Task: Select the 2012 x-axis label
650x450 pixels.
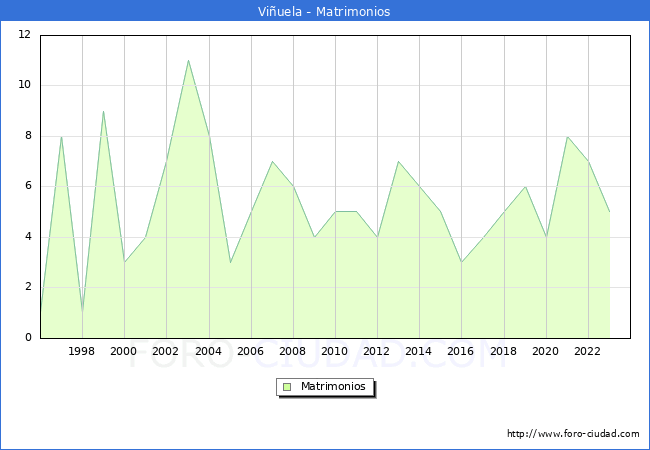Action: (376, 351)
